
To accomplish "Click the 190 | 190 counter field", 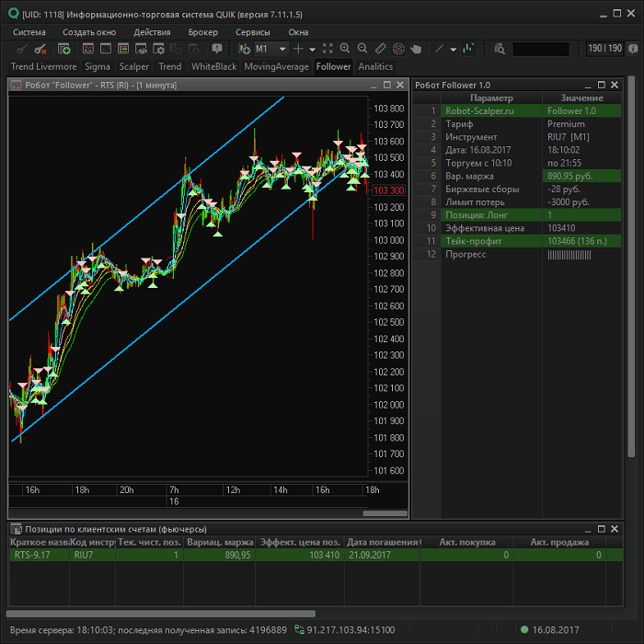I will click(x=604, y=49).
